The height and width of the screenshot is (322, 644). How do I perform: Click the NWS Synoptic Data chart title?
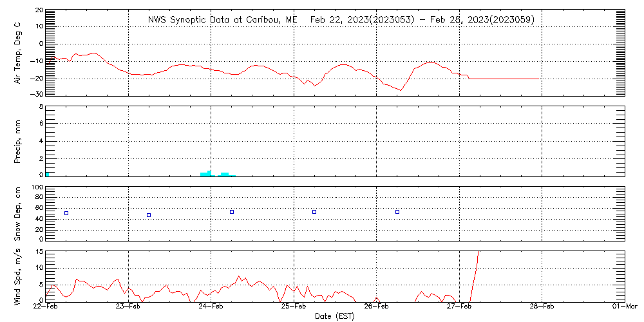341,20
